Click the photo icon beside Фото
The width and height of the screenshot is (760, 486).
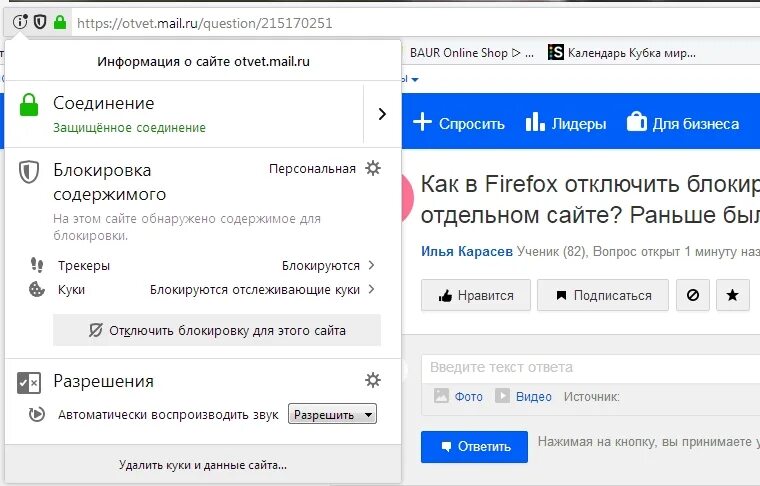point(441,395)
